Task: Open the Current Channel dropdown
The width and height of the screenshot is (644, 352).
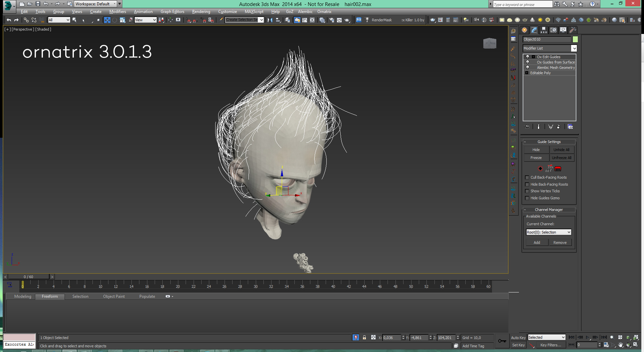Action: tap(549, 232)
